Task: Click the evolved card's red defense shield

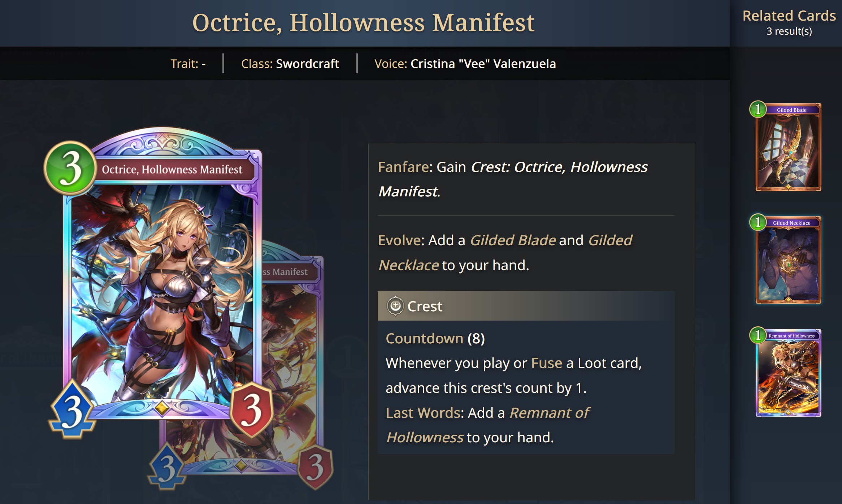Action: [315, 467]
